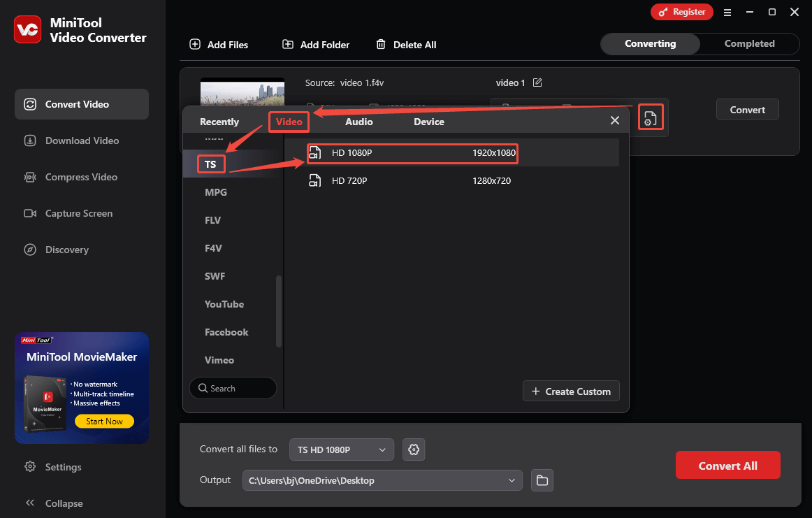Click the Add Files plus icon
812x518 pixels.
point(195,44)
